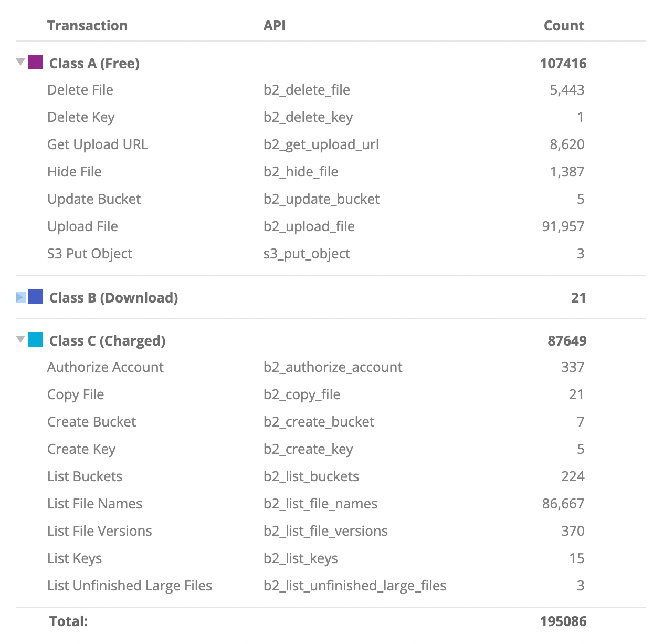This screenshot has width=653, height=644.
Task: Click the purple Class A color swatch
Action: pos(36,63)
